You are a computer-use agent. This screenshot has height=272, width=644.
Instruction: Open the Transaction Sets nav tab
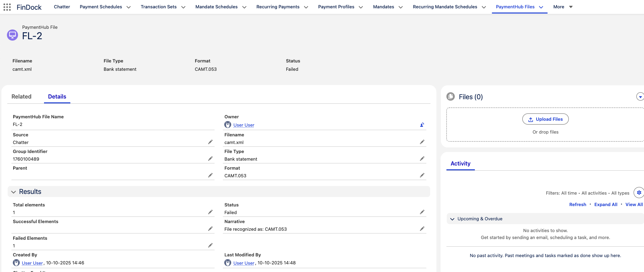(159, 7)
